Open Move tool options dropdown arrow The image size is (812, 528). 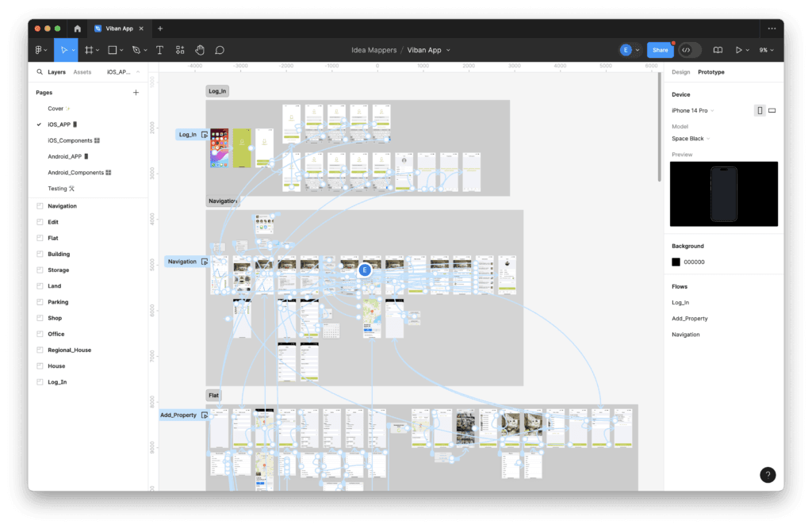coord(73,51)
